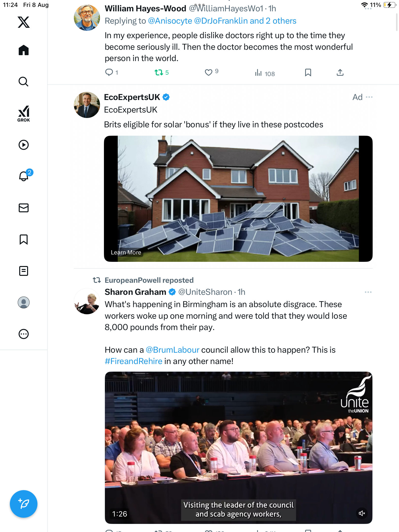
Task: Compose a new post
Action: coord(24,504)
